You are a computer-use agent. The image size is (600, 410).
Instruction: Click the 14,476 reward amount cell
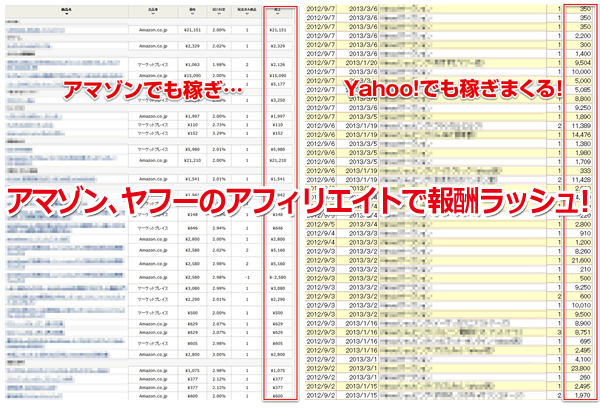coord(579,136)
